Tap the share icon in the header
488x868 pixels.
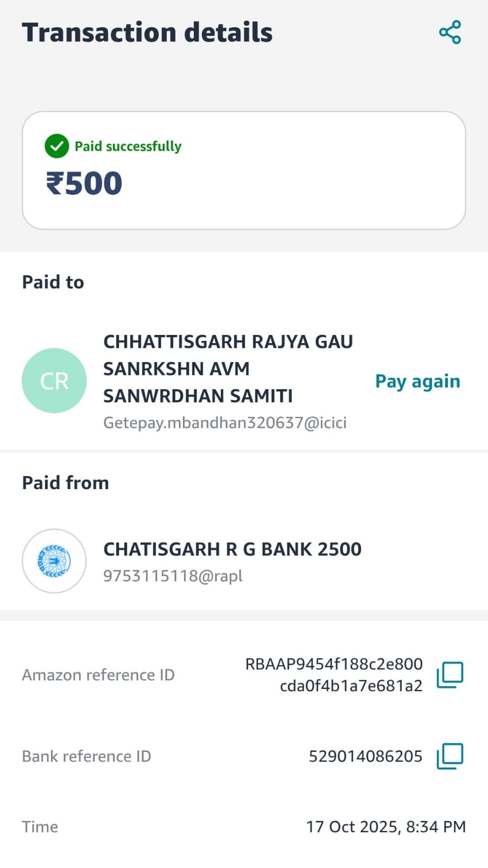point(450,33)
